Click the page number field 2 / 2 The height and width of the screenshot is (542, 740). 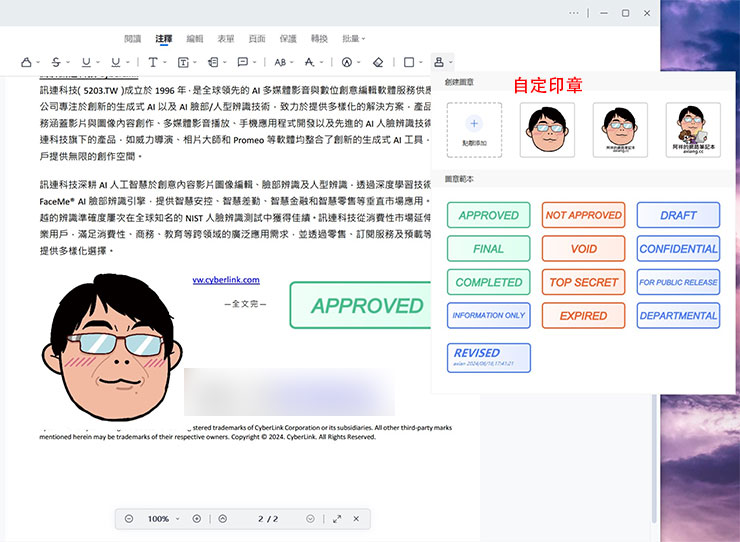coord(268,518)
